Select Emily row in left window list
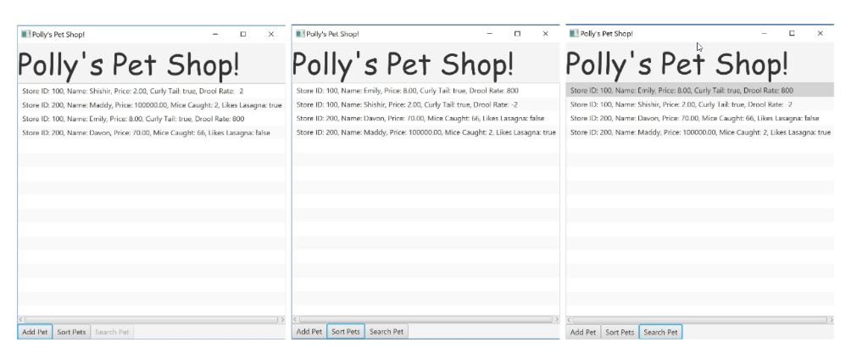 point(152,119)
